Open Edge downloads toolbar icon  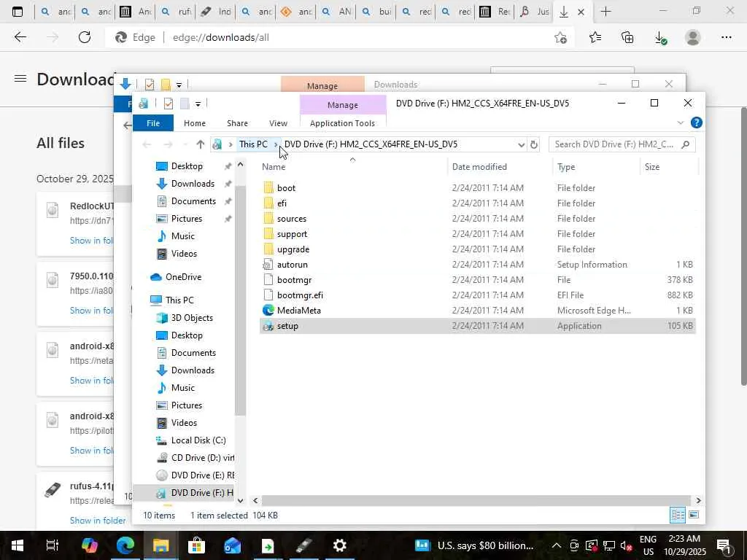click(x=660, y=38)
